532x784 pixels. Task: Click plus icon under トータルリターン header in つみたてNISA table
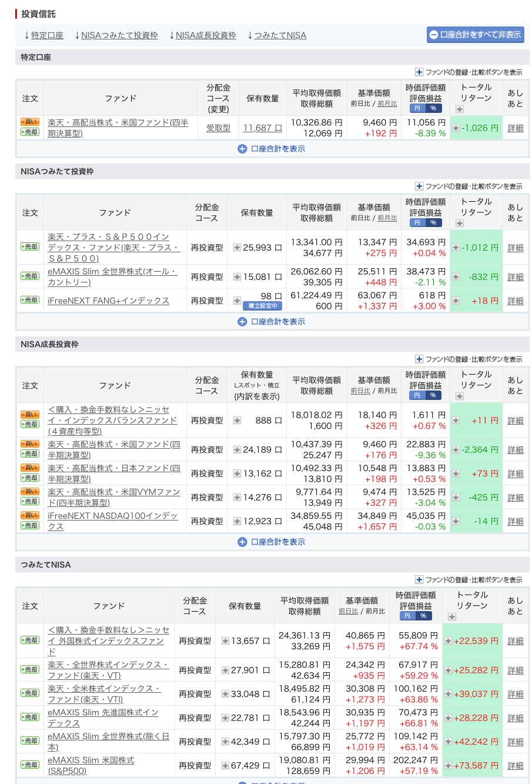tap(452, 617)
